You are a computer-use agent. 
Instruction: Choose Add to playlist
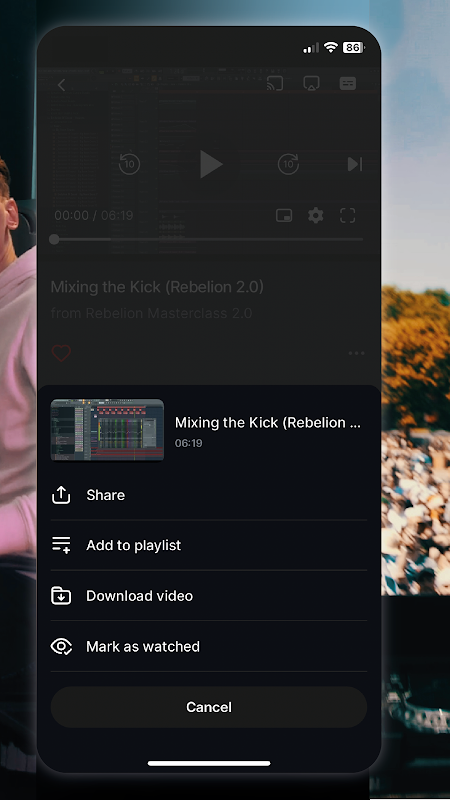point(209,545)
